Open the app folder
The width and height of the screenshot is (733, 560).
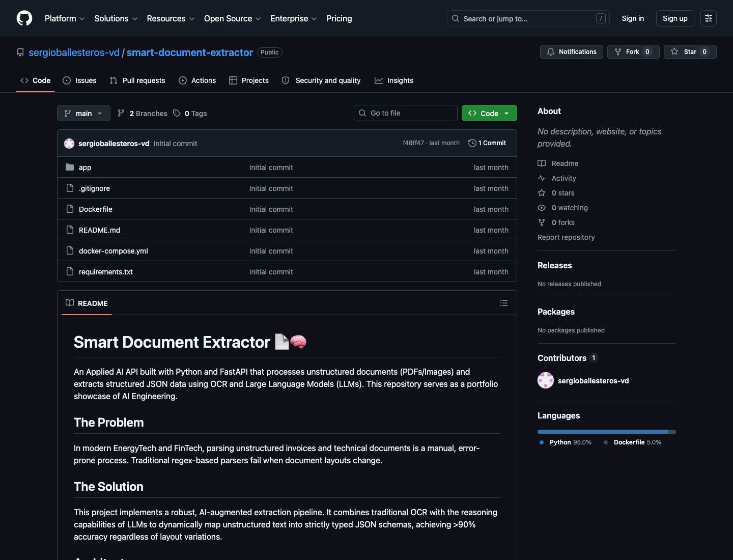(x=85, y=167)
